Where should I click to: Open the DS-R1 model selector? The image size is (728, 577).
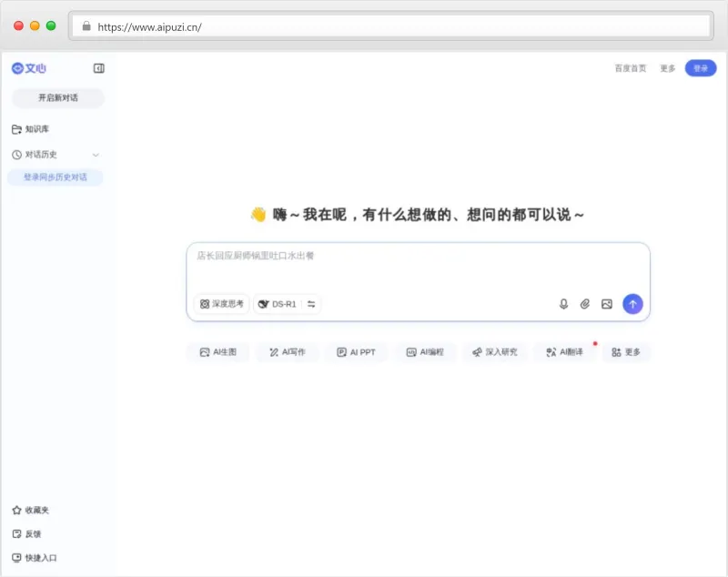(278, 304)
